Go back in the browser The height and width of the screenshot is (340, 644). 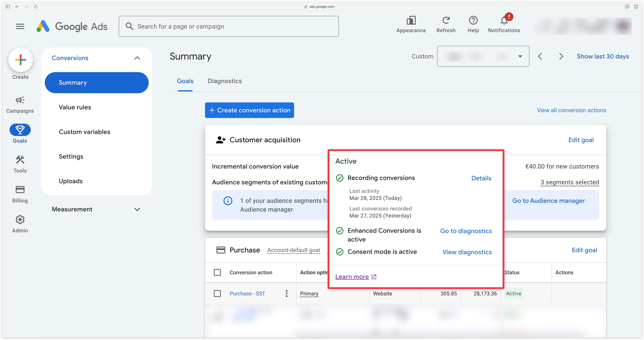[17, 7]
